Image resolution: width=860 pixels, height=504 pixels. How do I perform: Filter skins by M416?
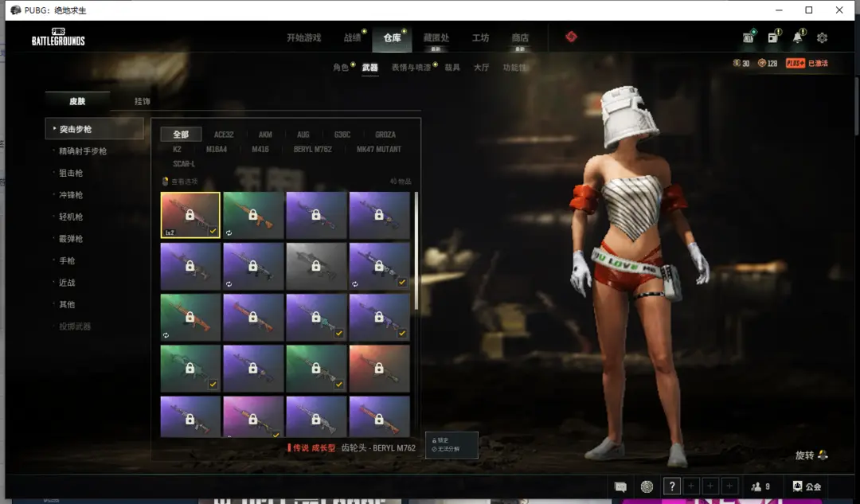click(260, 149)
